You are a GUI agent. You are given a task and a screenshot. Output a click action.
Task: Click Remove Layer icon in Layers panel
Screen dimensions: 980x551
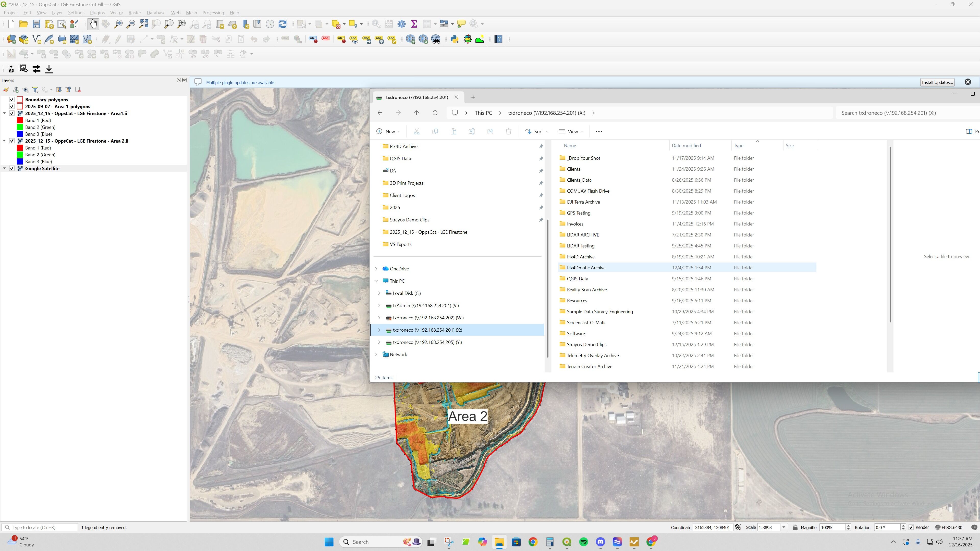point(78,90)
